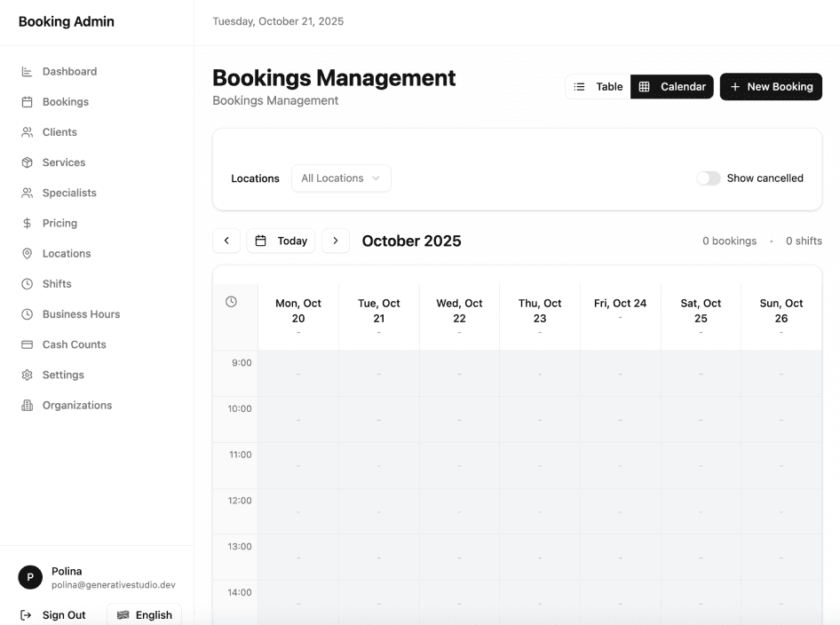This screenshot has height=625, width=840.
Task: Open Specialists in sidebar
Action: point(69,193)
